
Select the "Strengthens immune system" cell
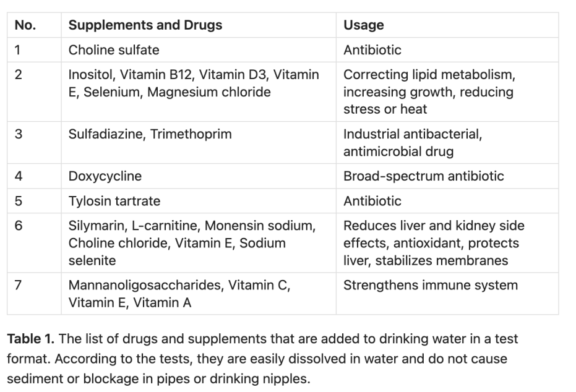tap(431, 286)
